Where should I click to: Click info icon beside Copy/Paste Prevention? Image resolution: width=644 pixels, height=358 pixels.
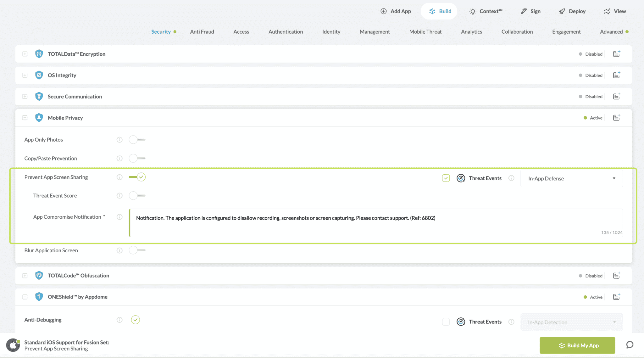point(119,158)
